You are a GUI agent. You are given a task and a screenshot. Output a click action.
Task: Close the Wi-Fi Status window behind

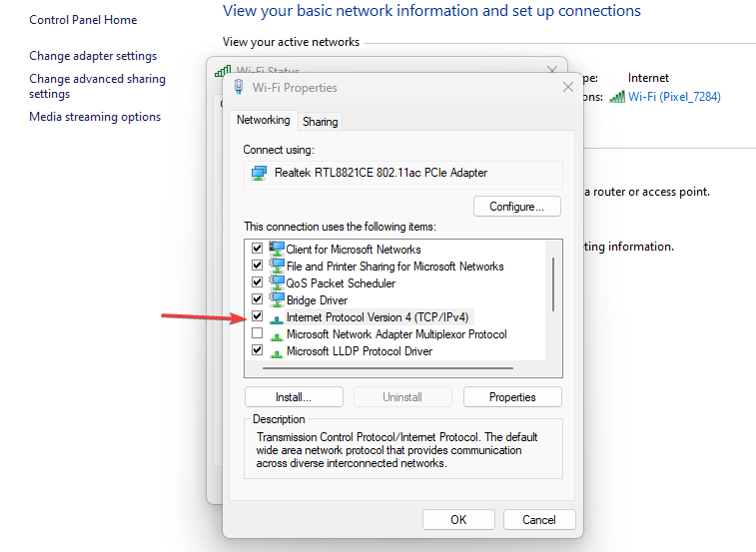[x=552, y=70]
